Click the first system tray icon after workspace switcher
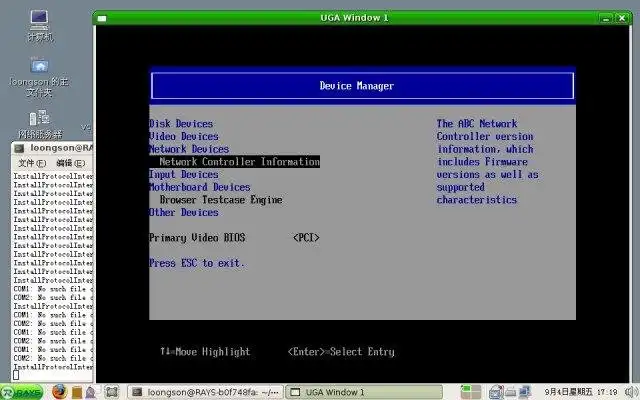640x400 pixels. click(x=496, y=392)
